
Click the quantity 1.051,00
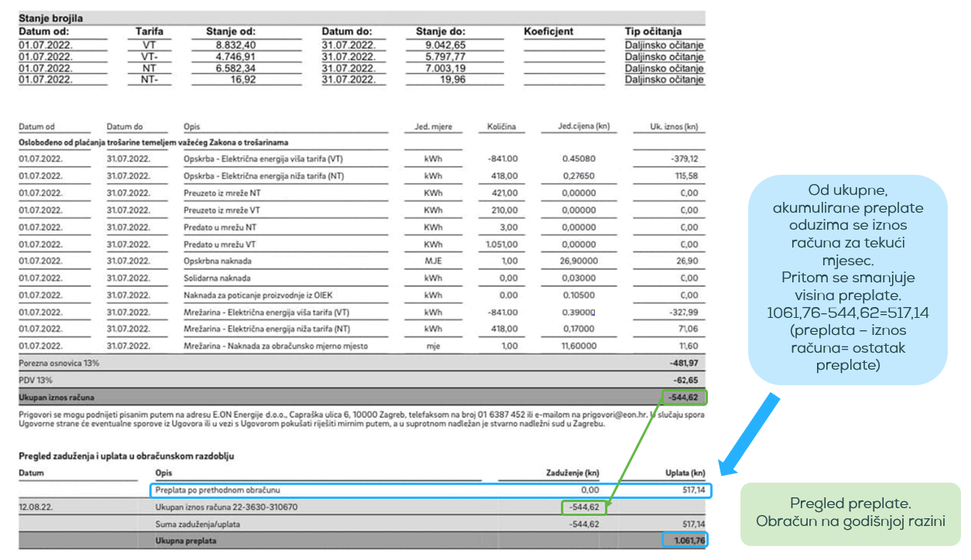tap(501, 244)
